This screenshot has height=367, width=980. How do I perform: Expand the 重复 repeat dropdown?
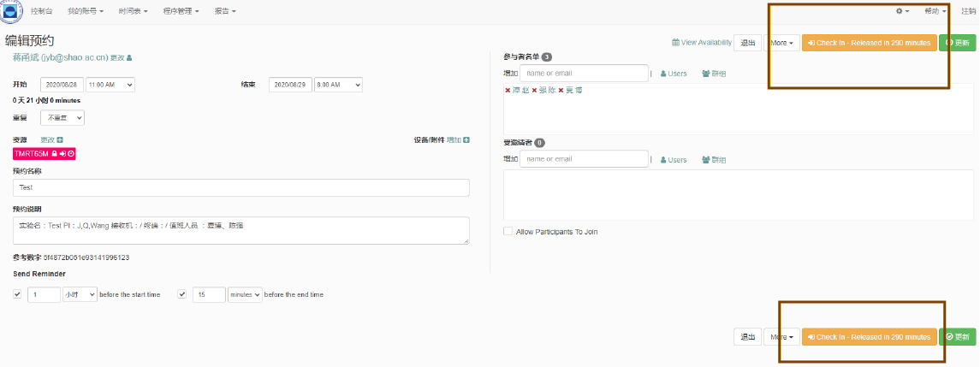64,118
